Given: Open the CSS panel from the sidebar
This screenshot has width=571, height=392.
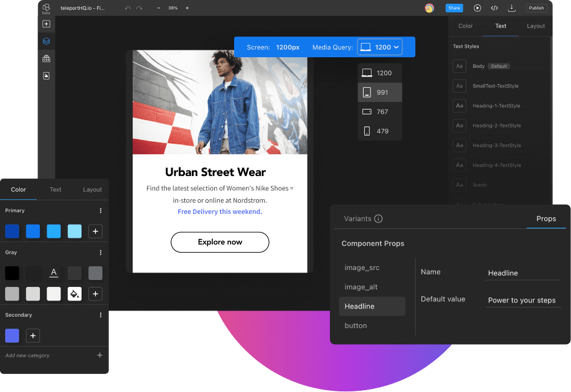Looking at the screenshot, I should pyautogui.click(x=46, y=58).
